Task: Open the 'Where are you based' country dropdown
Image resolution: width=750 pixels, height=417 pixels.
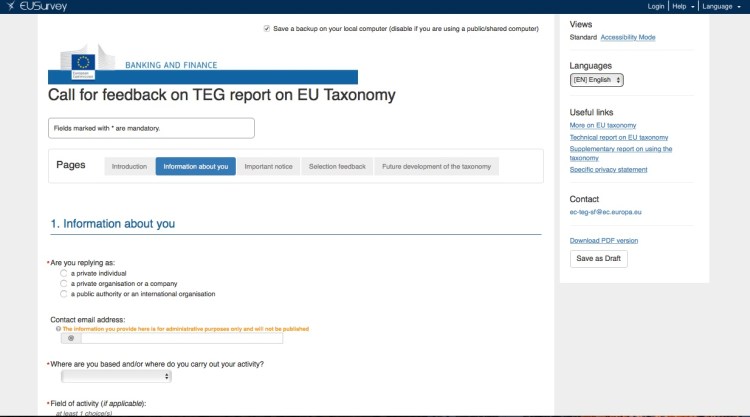Action: [x=116, y=376]
